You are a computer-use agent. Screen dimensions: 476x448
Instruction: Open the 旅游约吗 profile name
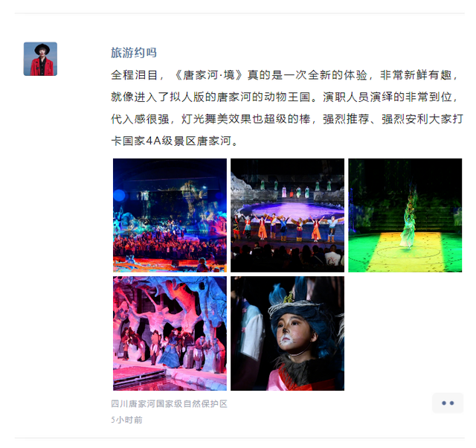tap(134, 53)
